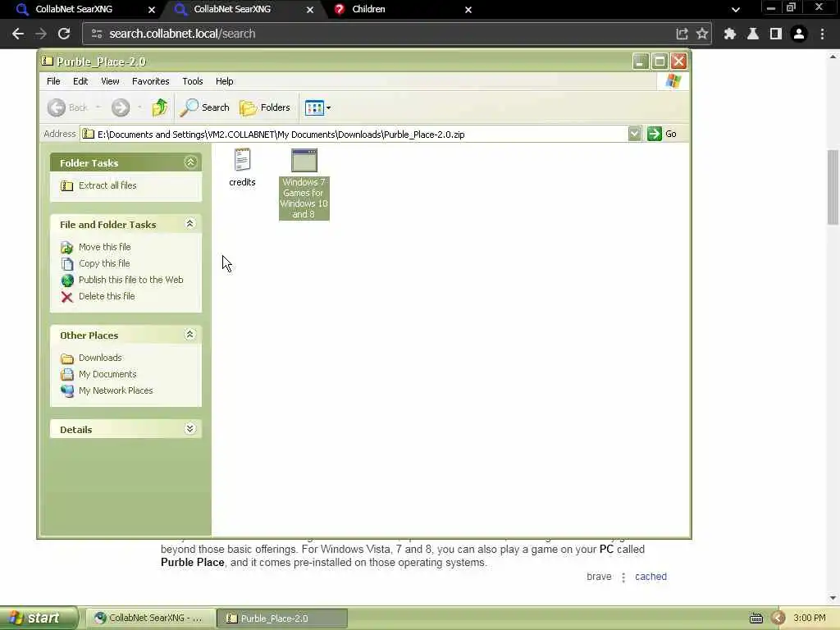
Task: Click the browser page vertical scrollbar thumb
Action: [x=833, y=188]
